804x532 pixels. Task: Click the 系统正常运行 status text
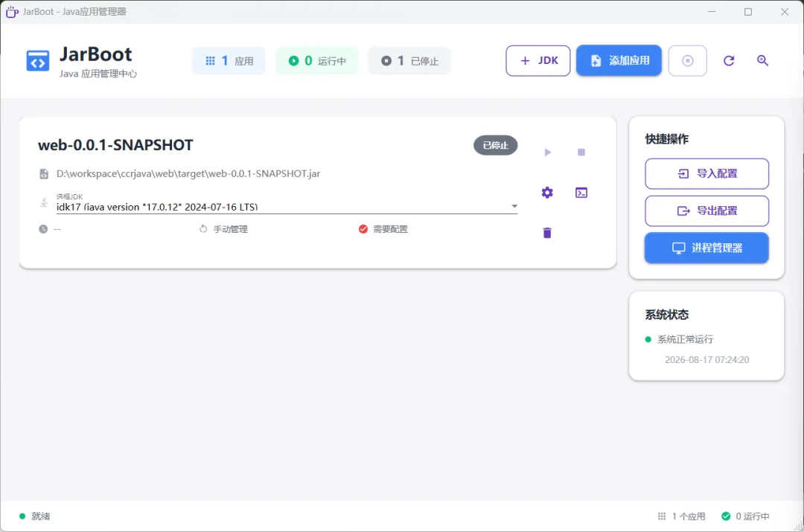point(685,339)
